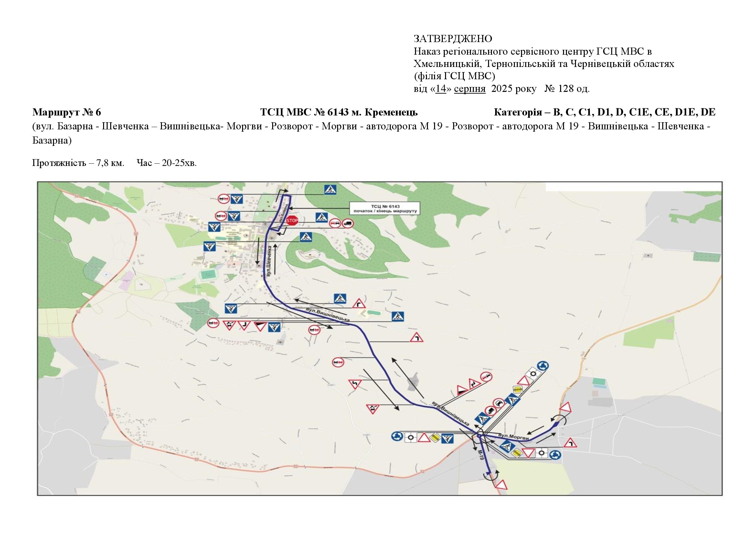Viewport: 756px width, 535px height.
Task: Click the turn warning triangle right of вул.Моргви
Action: [570, 443]
